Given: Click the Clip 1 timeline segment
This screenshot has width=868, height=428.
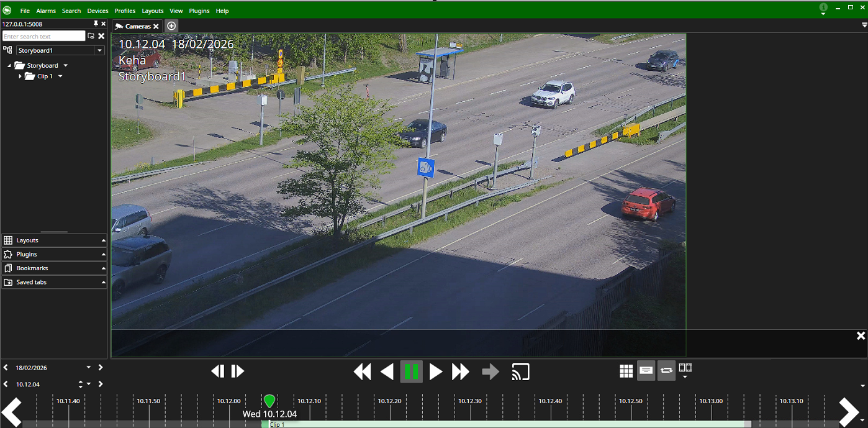Looking at the screenshot, I should (x=506, y=424).
